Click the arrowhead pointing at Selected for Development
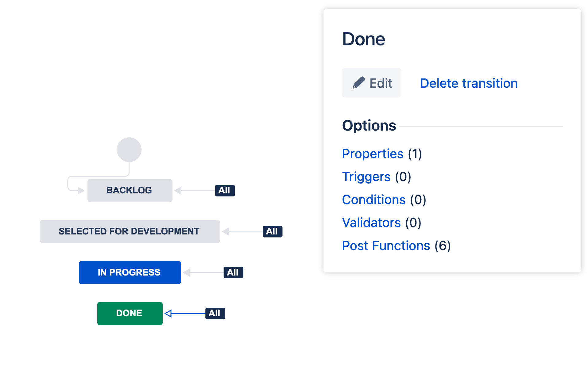Viewport: 588px width, 369px height. pos(226,231)
